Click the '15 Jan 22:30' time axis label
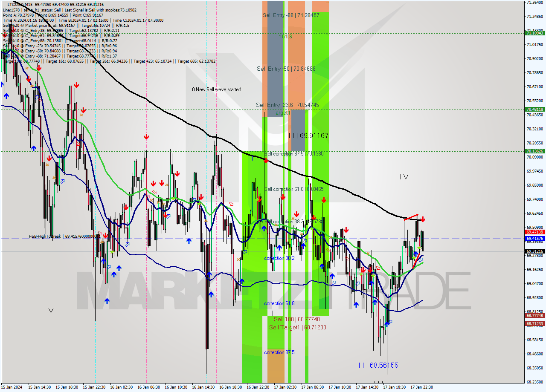The height and width of the screenshot is (392, 546). tap(94, 387)
